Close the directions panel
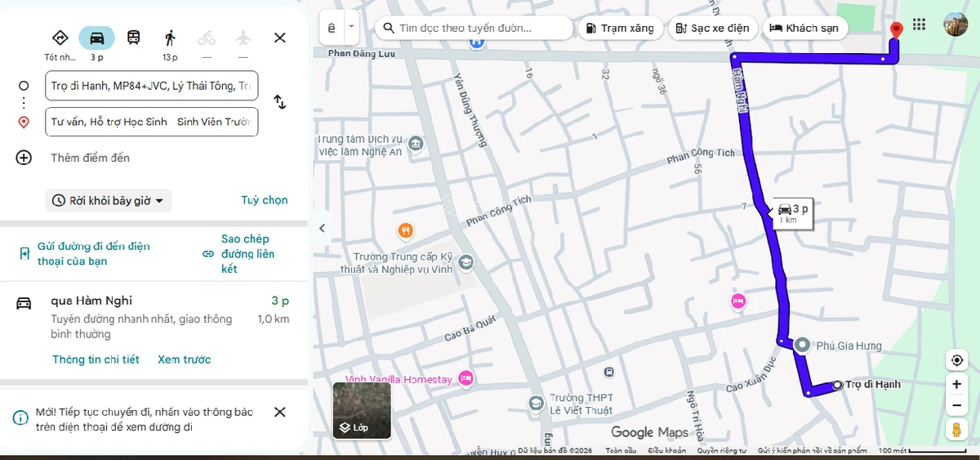This screenshot has width=980, height=460. click(x=280, y=38)
